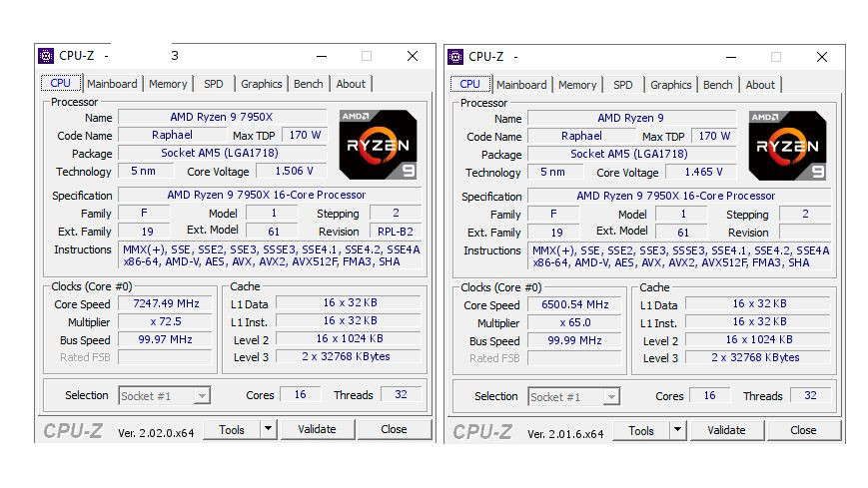
Task: Minimize the left CPU-Z window
Action: 322,56
